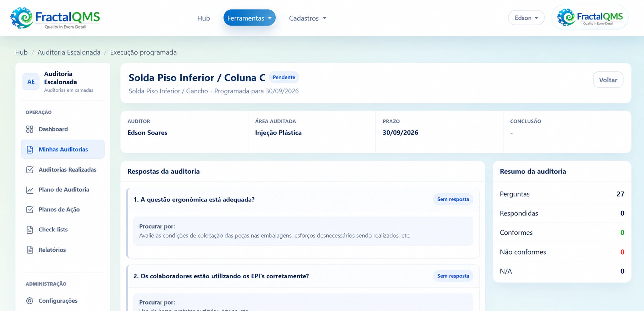Click Sem resposta badge on question 2
Image resolution: width=644 pixels, height=311 pixels.
point(453,276)
